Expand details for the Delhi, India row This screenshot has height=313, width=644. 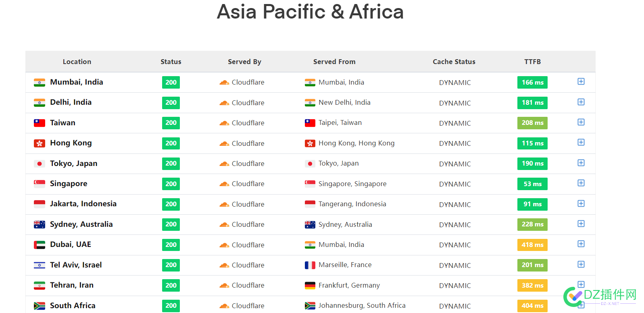pos(581,102)
